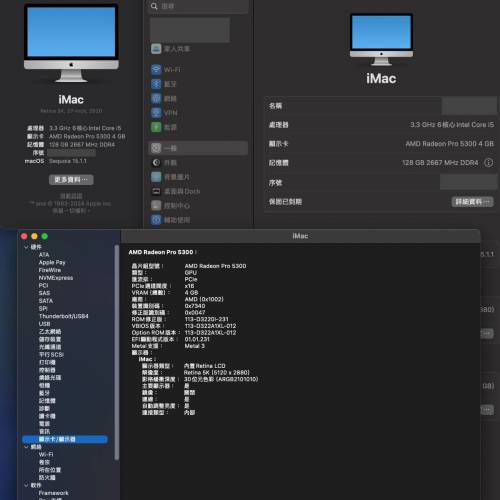Image resolution: width=500 pixels, height=500 pixels.
Task: Collapse the 軟件 software section
Action: 26,485
